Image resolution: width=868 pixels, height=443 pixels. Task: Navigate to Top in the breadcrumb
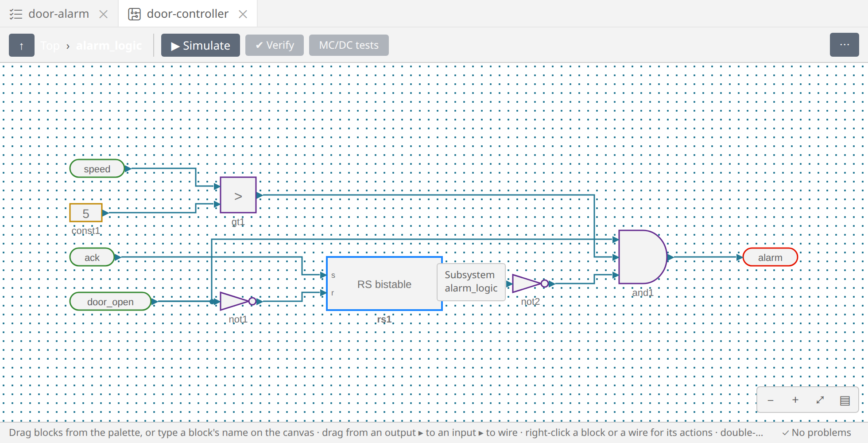(50, 46)
